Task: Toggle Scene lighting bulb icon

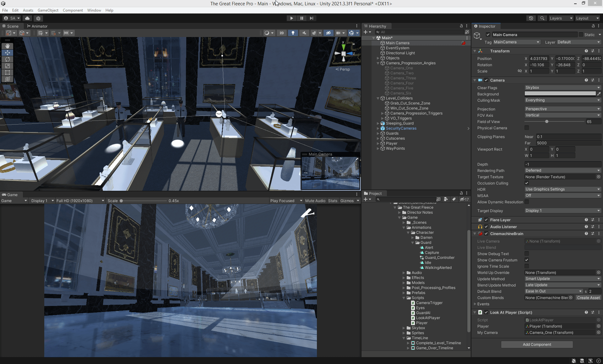Action: 293,33
